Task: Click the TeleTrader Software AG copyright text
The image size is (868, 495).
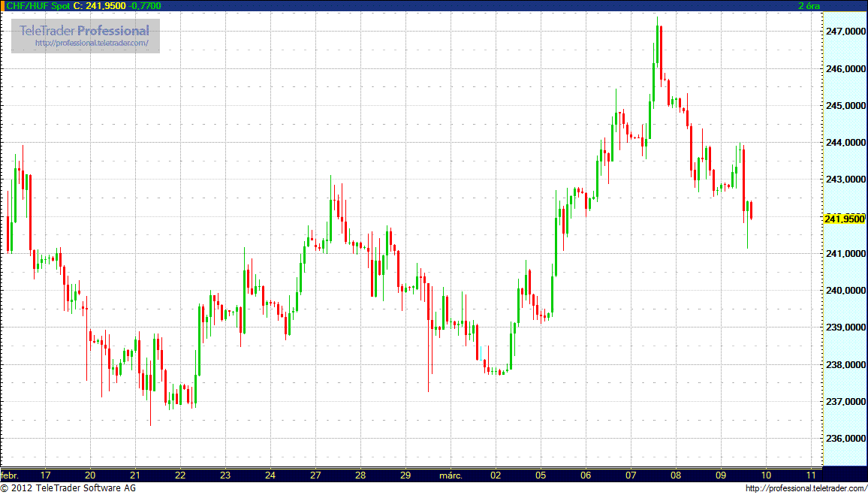Action: pos(68,489)
